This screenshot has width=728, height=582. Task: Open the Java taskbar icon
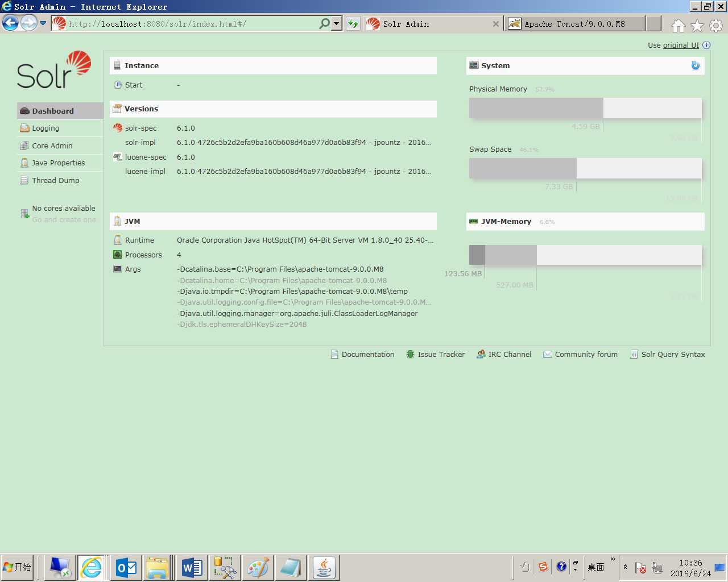point(324,567)
